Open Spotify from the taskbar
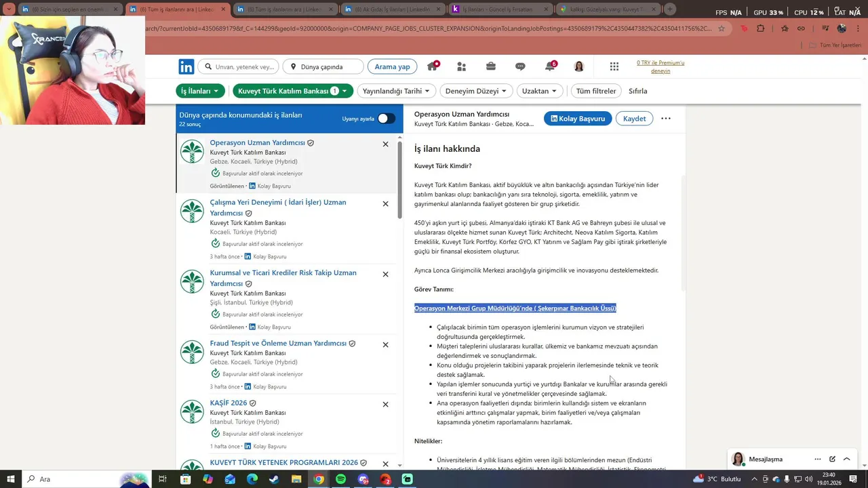Screen dimensions: 868x488 [340, 479]
